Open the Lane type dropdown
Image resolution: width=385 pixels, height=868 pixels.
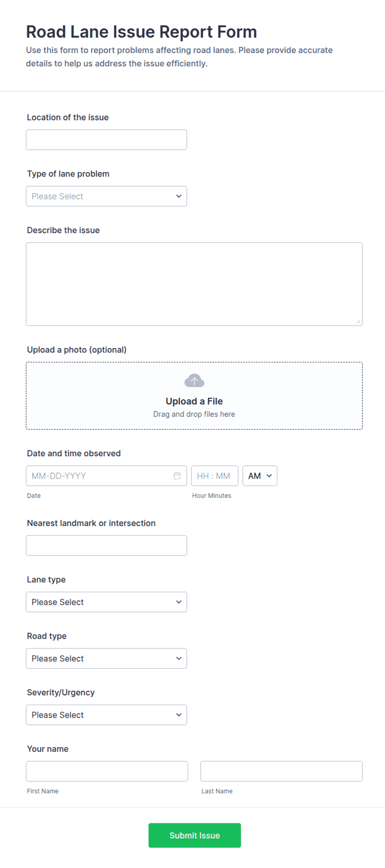106,602
